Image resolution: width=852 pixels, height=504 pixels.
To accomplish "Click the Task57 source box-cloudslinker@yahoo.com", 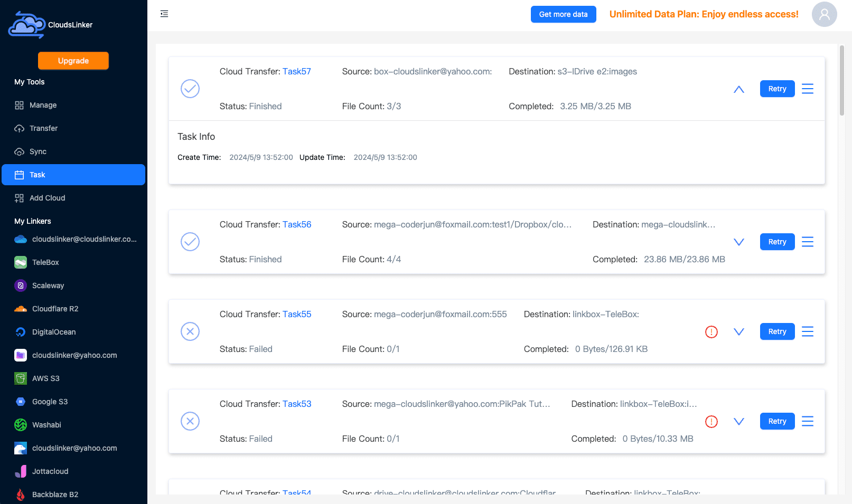I will click(433, 71).
